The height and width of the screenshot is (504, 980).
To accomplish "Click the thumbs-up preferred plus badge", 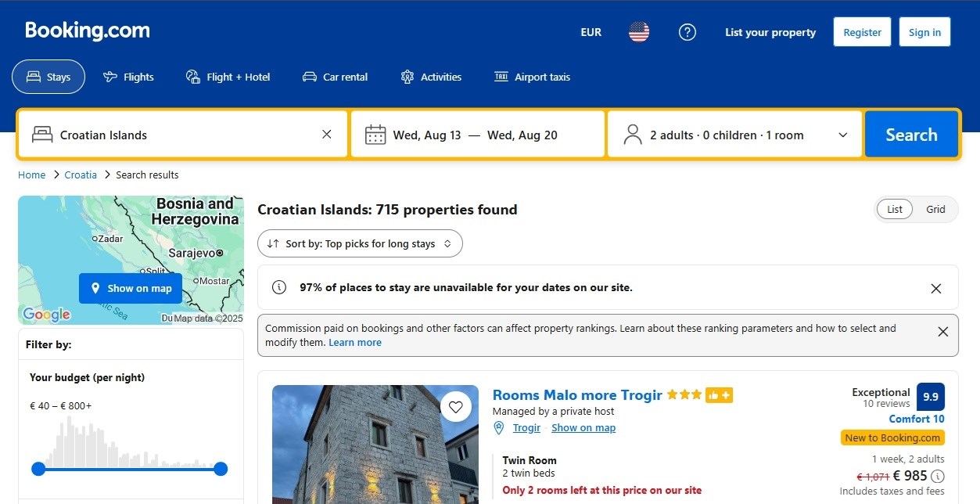I will click(719, 395).
